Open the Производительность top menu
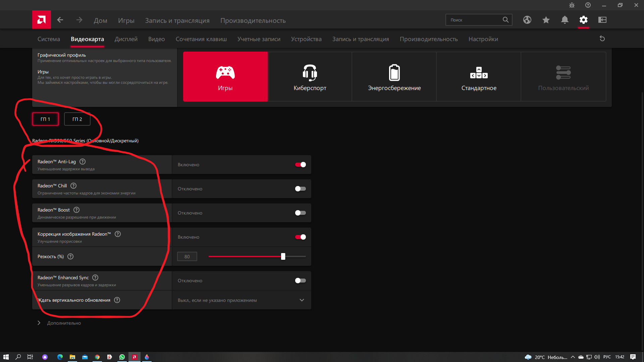The height and width of the screenshot is (362, 644). (253, 20)
